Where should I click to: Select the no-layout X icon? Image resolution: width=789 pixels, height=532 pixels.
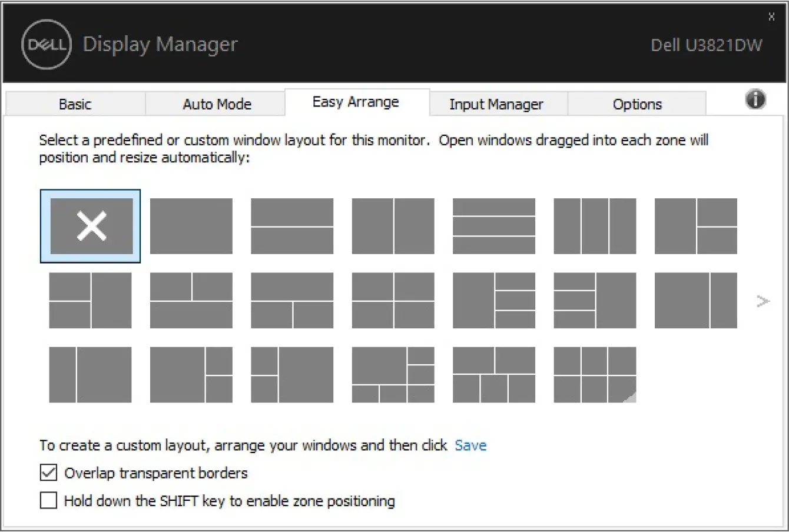(91, 226)
